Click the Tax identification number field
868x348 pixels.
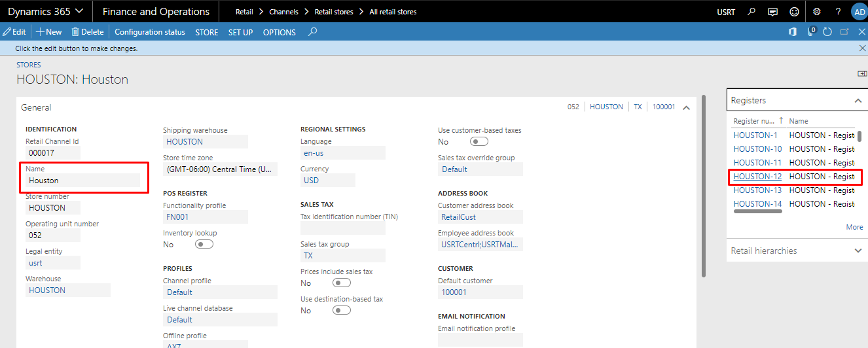click(x=343, y=228)
